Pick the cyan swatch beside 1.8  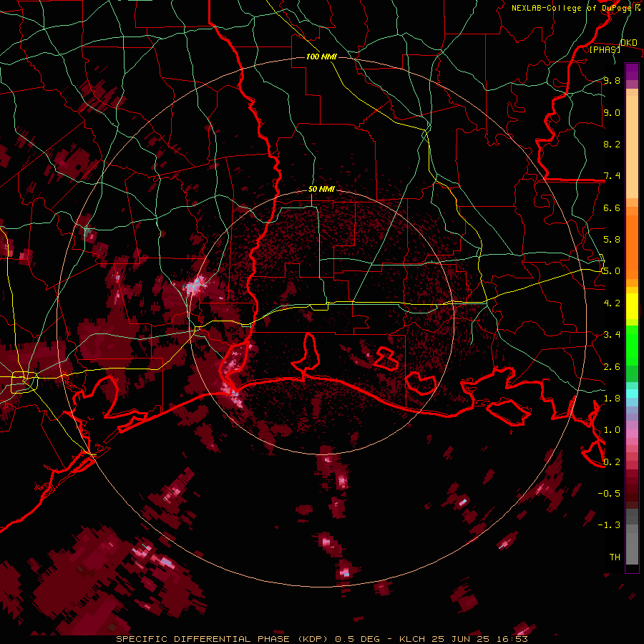click(632, 394)
